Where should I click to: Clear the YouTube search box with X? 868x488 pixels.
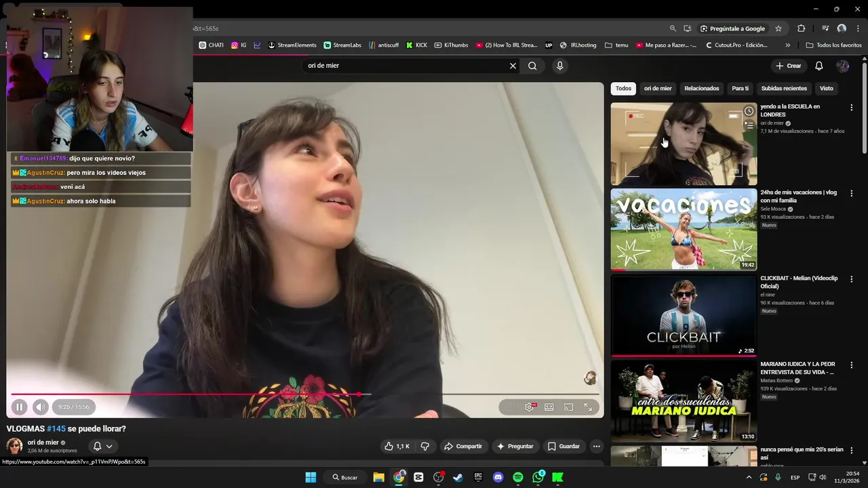point(513,66)
